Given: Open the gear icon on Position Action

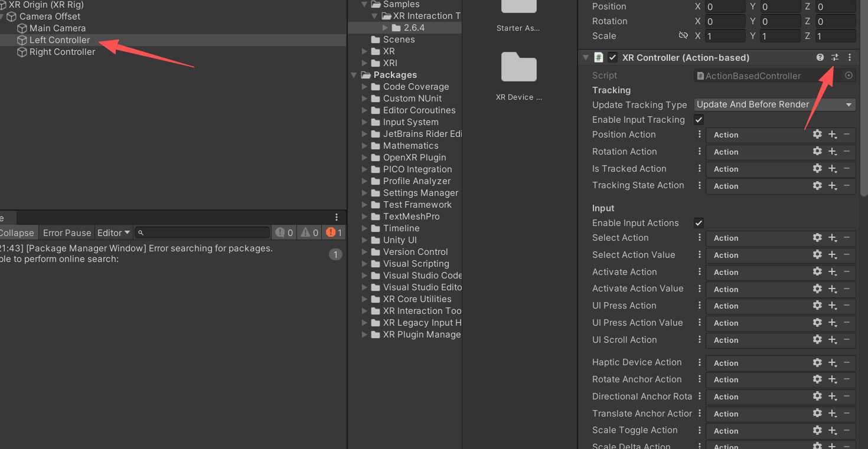Looking at the screenshot, I should click(x=817, y=135).
